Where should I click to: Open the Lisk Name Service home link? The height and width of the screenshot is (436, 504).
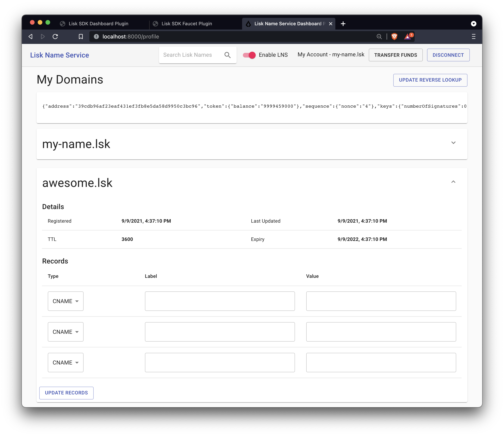60,55
